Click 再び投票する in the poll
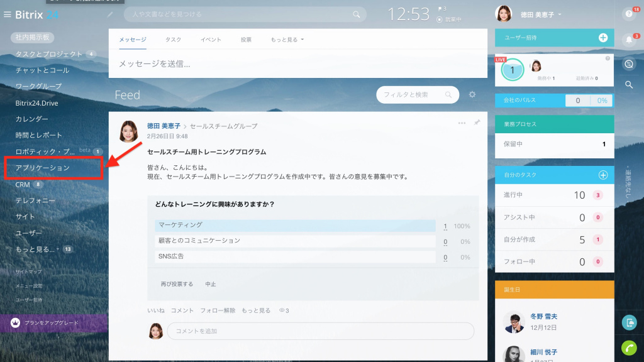Screen dimensions: 644x362 [x=177, y=284]
